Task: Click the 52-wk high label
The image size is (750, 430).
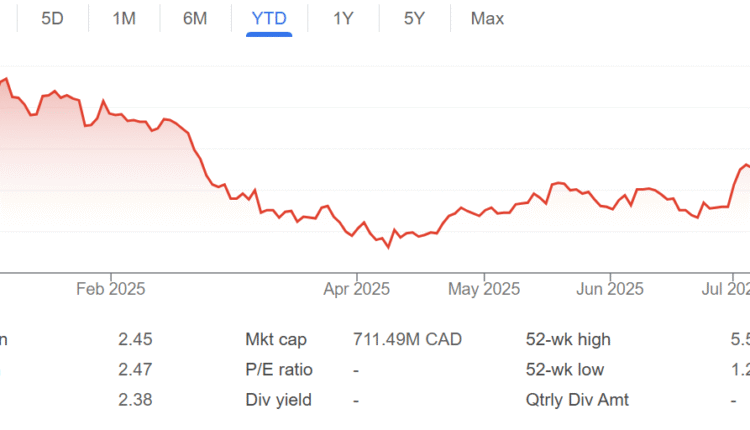Action: pos(568,340)
